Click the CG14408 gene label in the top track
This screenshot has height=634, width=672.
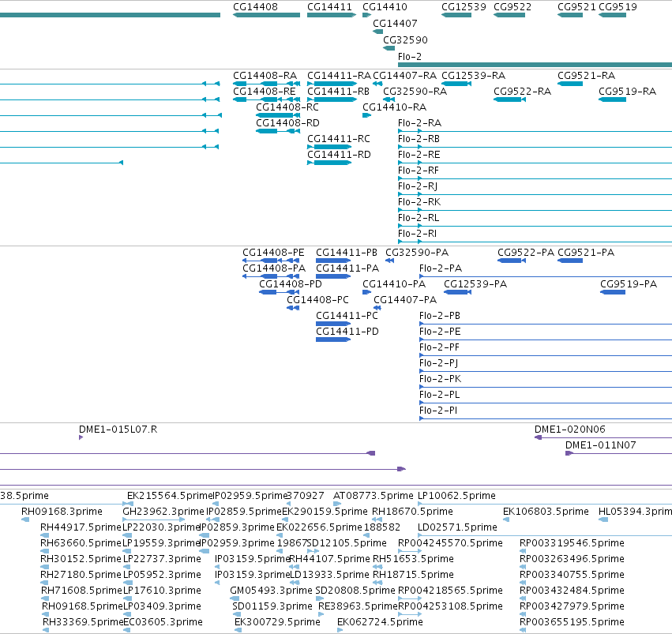255,7
